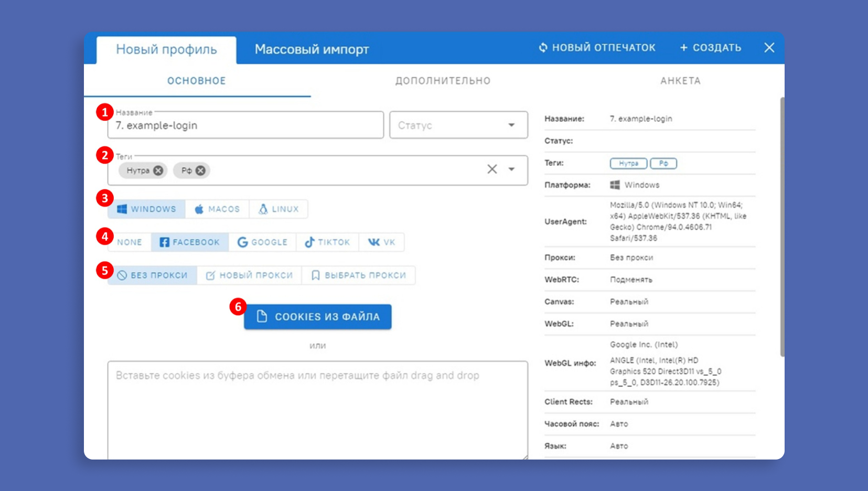Clear all tags with X icon
The height and width of the screenshot is (491, 868).
[x=492, y=169]
